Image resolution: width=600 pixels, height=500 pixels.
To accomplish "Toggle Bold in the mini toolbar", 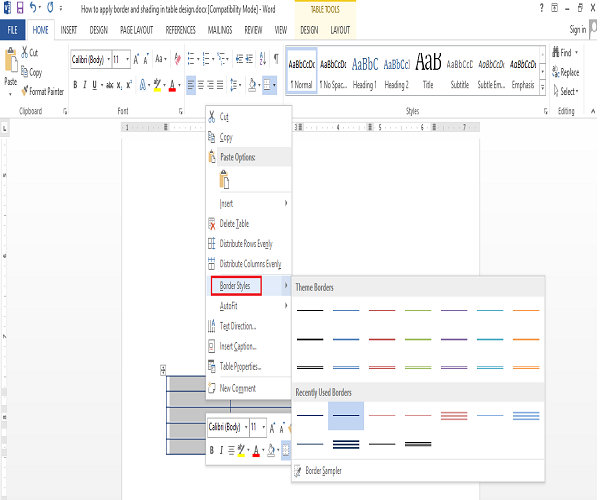I will coord(212,450).
